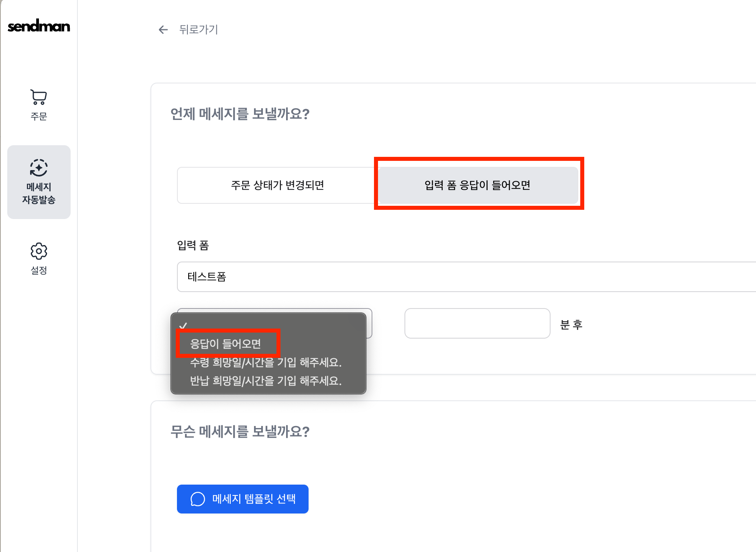Click the select box edge behind the open list
This screenshot has height=552, width=756.
pos(369,323)
